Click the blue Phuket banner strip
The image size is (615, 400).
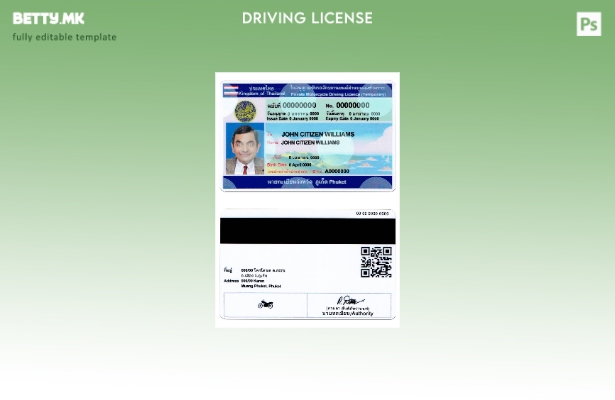(x=307, y=182)
